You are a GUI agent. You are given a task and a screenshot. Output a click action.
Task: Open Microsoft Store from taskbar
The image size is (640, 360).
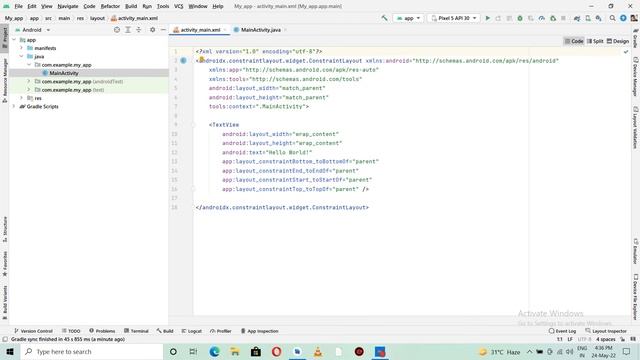point(256,351)
